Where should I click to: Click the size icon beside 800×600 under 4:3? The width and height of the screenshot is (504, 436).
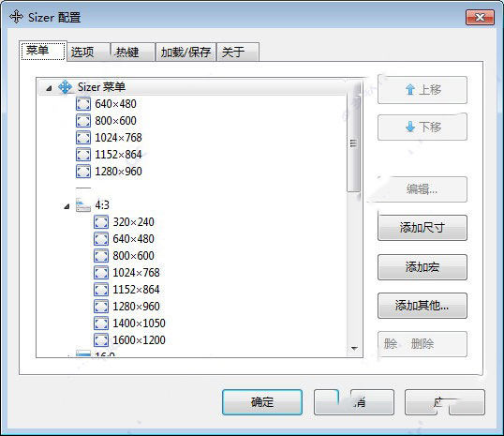(101, 256)
